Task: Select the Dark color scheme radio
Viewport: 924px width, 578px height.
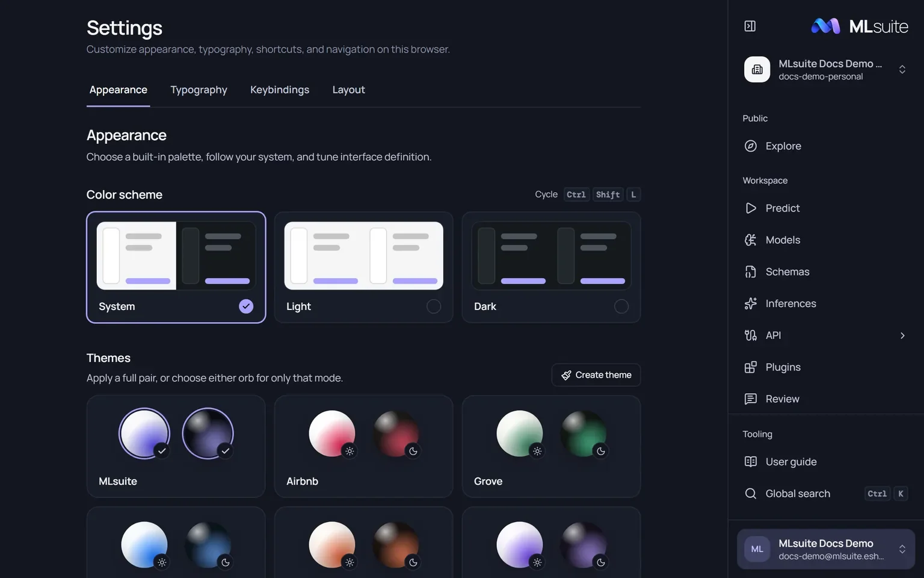Action: coord(621,306)
